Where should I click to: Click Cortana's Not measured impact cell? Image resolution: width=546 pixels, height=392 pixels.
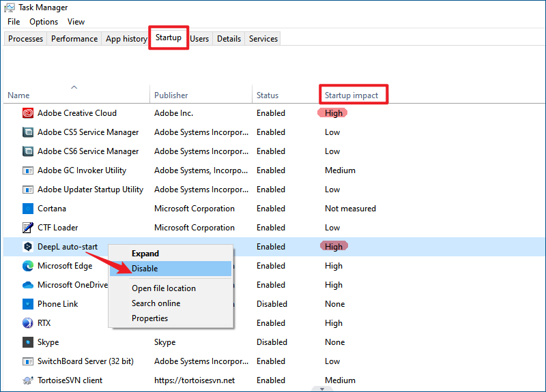click(350, 209)
